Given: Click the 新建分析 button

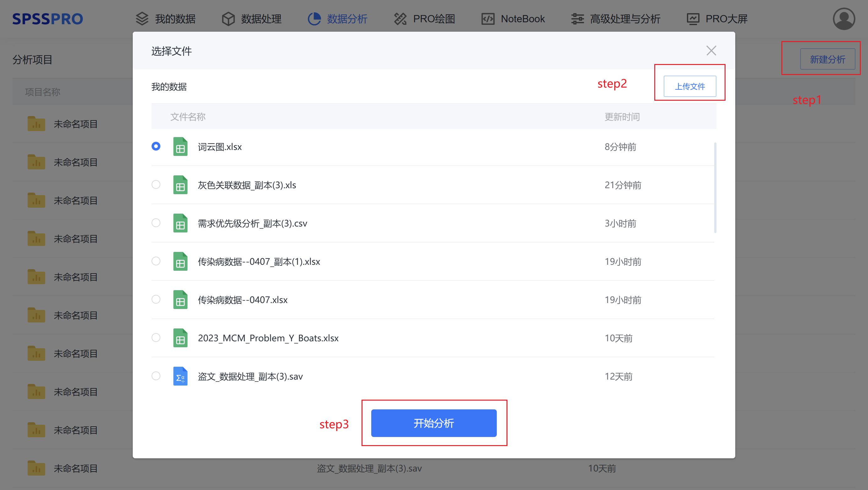Looking at the screenshot, I should pos(827,59).
